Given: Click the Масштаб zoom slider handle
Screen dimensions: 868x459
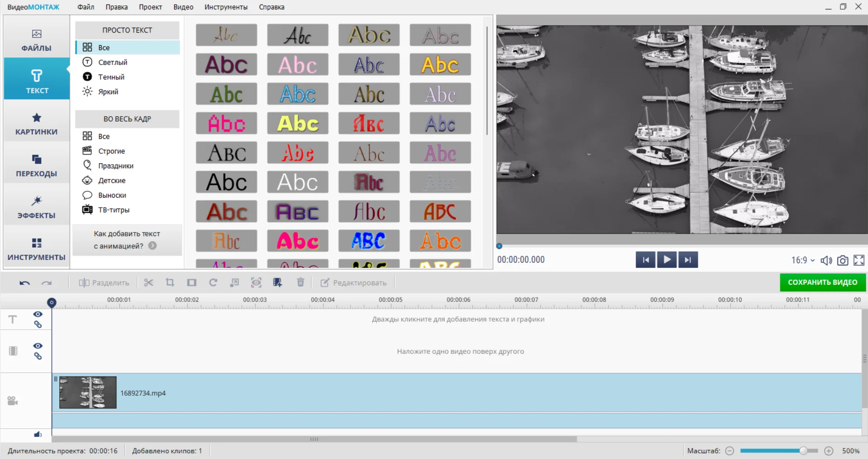Looking at the screenshot, I should (x=803, y=451).
